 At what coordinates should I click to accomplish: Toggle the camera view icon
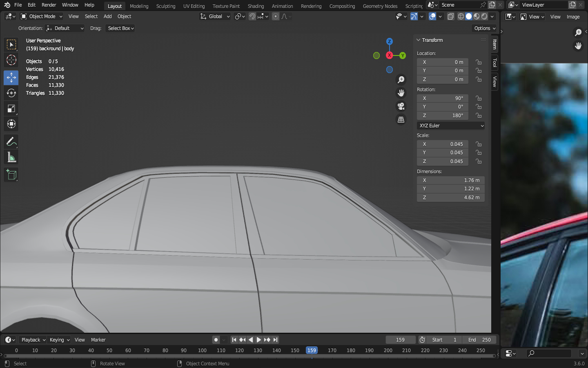pyautogui.click(x=401, y=106)
